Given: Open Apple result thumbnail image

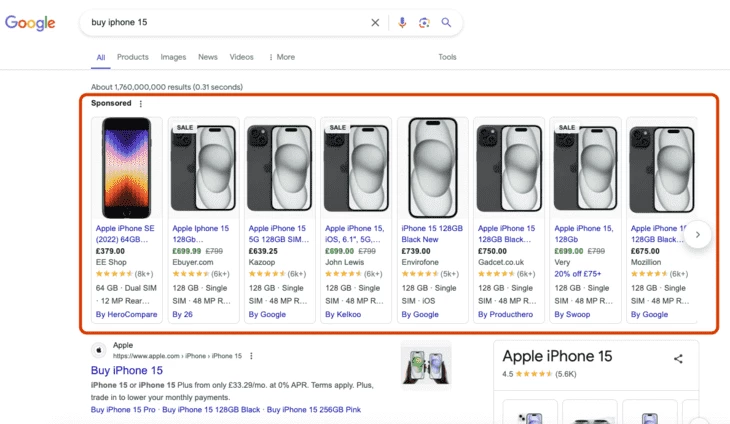Looking at the screenshot, I should [426, 366].
